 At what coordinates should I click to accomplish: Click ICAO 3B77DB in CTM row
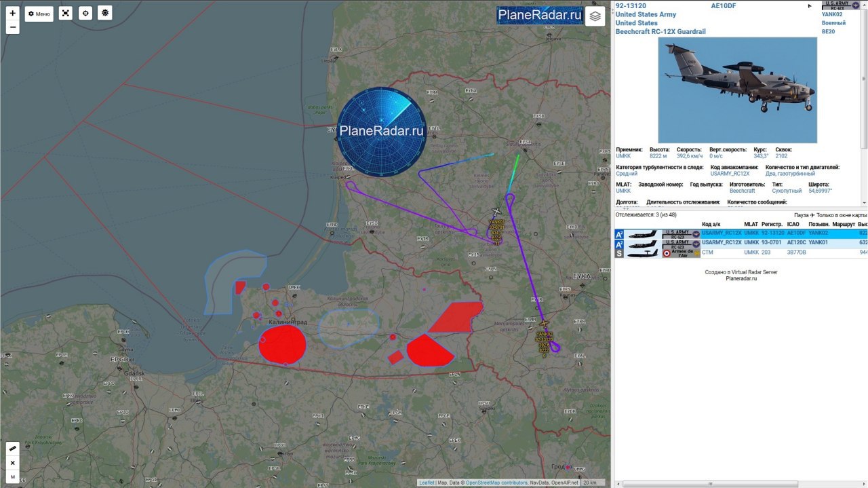tap(796, 252)
